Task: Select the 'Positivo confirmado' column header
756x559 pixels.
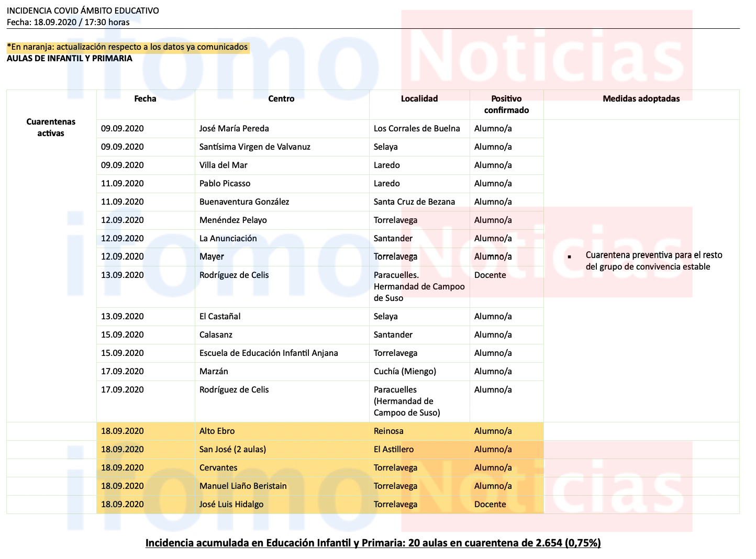Action: (x=506, y=104)
